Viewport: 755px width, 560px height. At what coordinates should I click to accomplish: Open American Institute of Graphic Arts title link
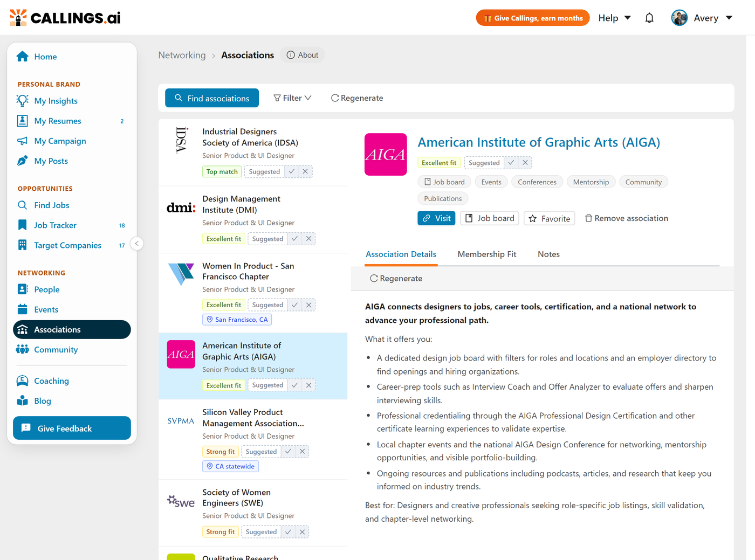(x=539, y=142)
